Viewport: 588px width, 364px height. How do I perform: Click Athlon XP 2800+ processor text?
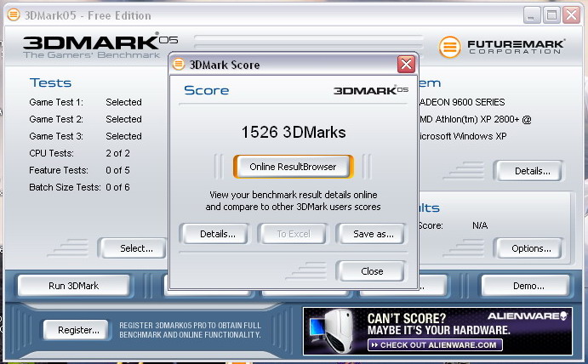[475, 119]
